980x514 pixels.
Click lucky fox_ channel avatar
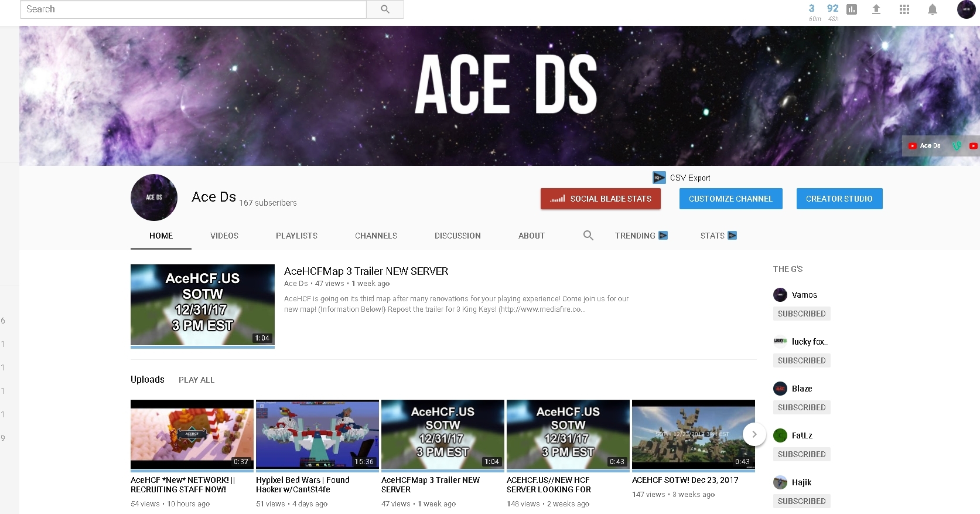point(780,341)
